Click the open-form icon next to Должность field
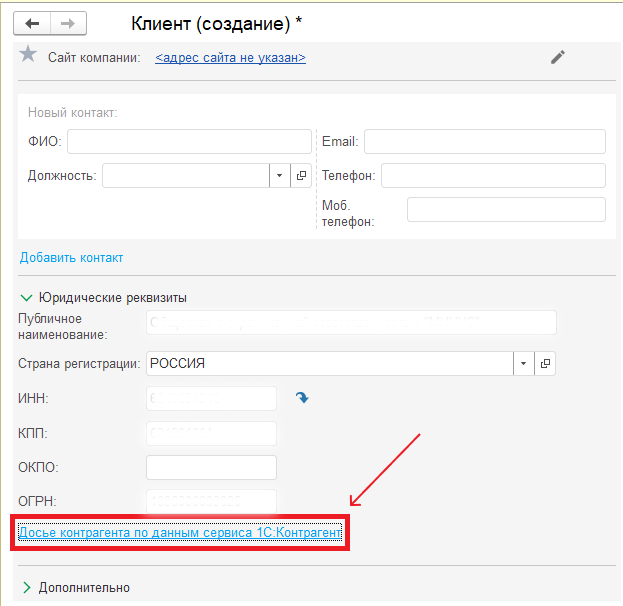 click(x=300, y=176)
